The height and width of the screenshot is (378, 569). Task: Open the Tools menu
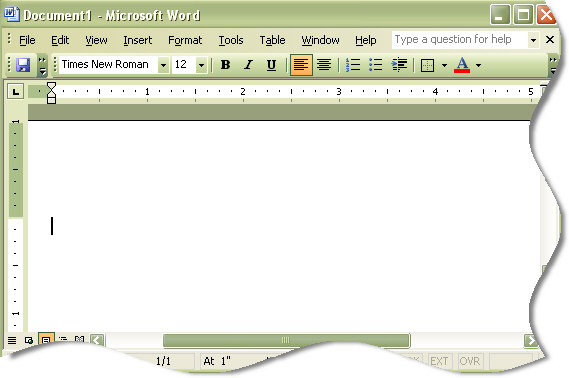coord(231,40)
